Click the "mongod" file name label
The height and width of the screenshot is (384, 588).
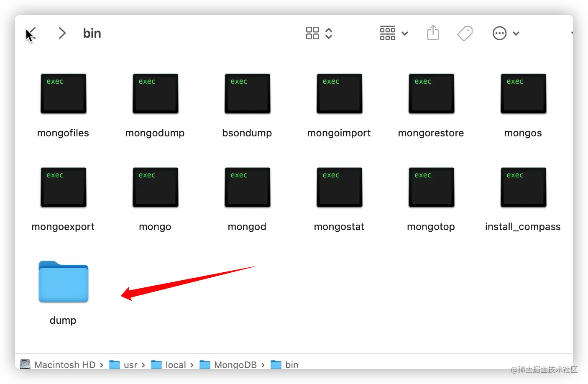[247, 227]
